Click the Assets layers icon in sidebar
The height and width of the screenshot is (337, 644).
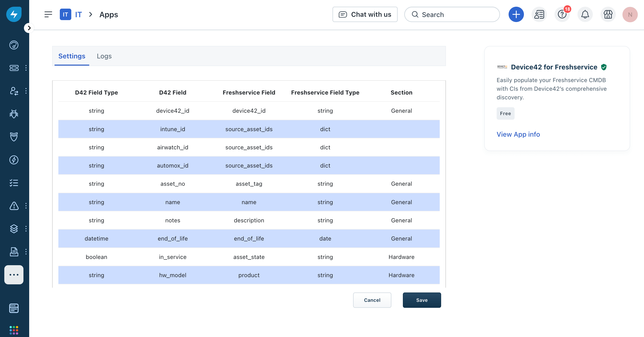coord(14,229)
